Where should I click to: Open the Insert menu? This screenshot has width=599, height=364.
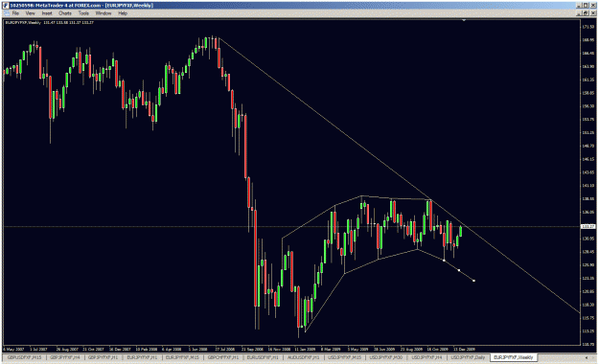[x=47, y=13]
